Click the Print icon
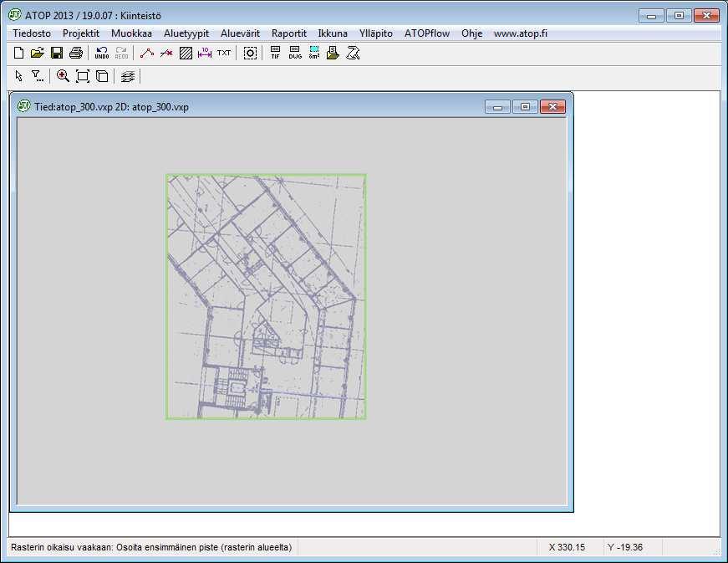Image resolution: width=728 pixels, height=563 pixels. pos(76,53)
